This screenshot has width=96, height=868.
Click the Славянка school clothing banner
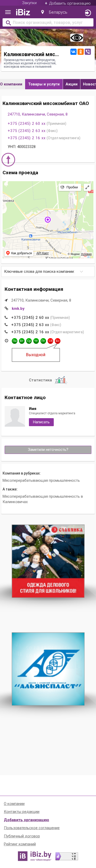coord(48,561)
